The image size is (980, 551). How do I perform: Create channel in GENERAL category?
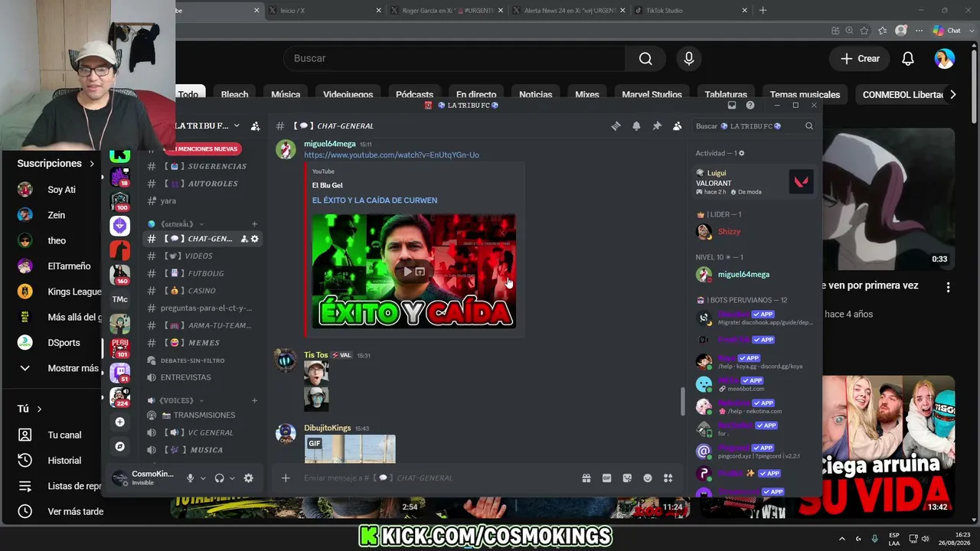255,224
